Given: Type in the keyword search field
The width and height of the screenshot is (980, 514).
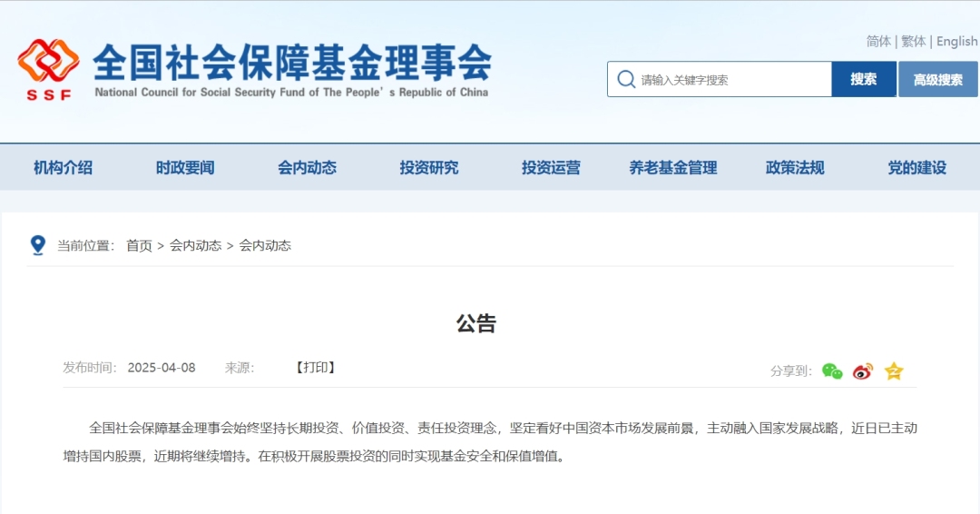Looking at the screenshot, I should [x=730, y=80].
